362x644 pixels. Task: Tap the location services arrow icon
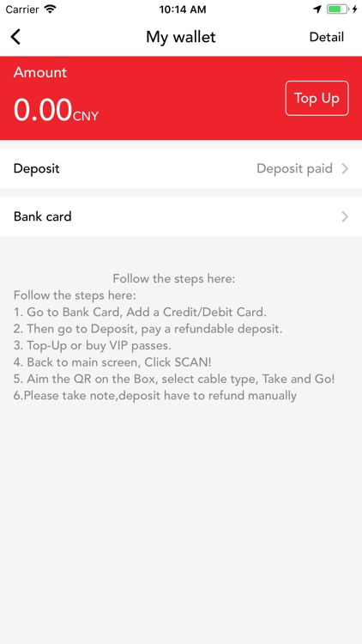click(317, 9)
